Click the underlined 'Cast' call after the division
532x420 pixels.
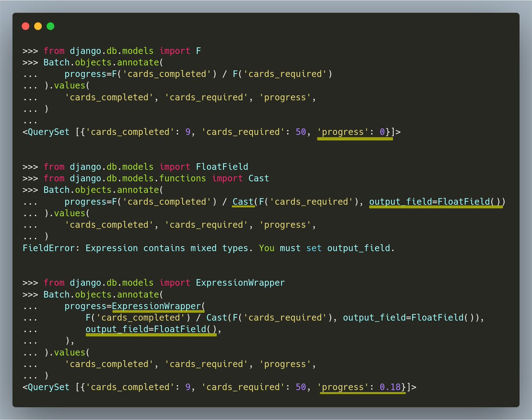click(243, 202)
